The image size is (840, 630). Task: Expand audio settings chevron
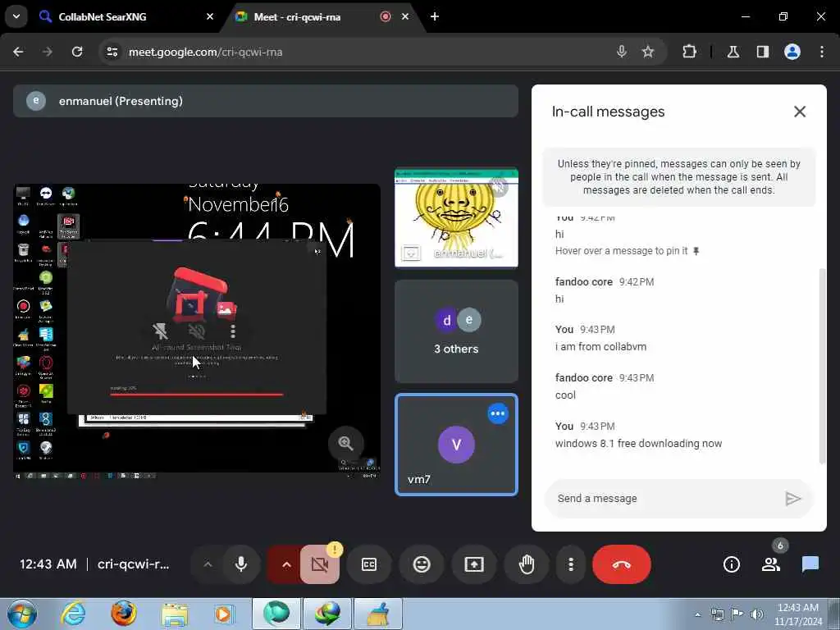(x=208, y=564)
